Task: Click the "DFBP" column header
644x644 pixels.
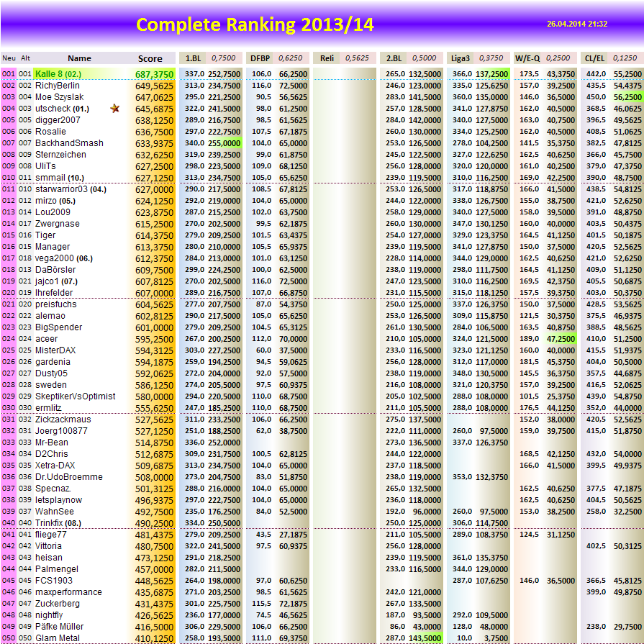Action: (260, 58)
